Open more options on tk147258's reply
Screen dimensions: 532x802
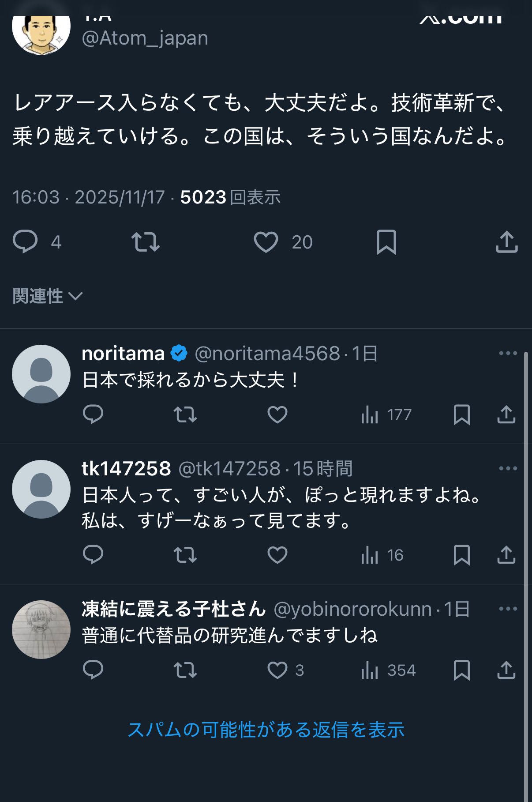pyautogui.click(x=508, y=468)
